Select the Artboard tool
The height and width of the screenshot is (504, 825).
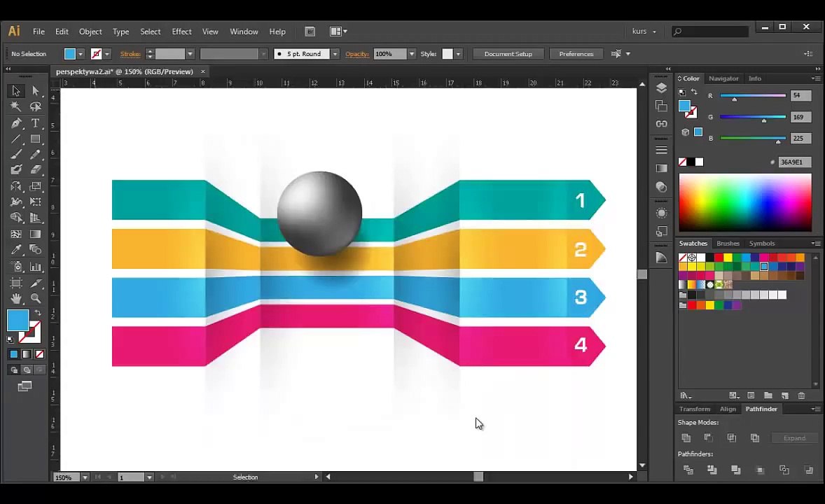point(16,283)
